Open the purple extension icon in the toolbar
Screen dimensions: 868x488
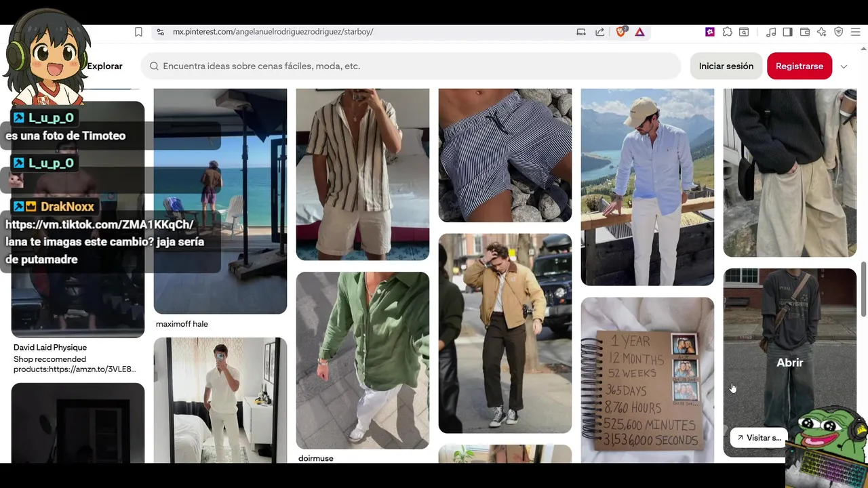(x=710, y=32)
